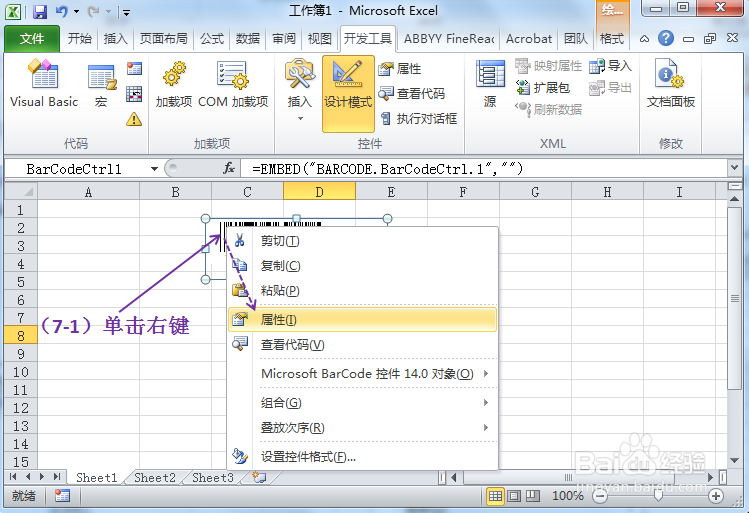
Task: Switch to Normal view in status bar
Action: 495,496
